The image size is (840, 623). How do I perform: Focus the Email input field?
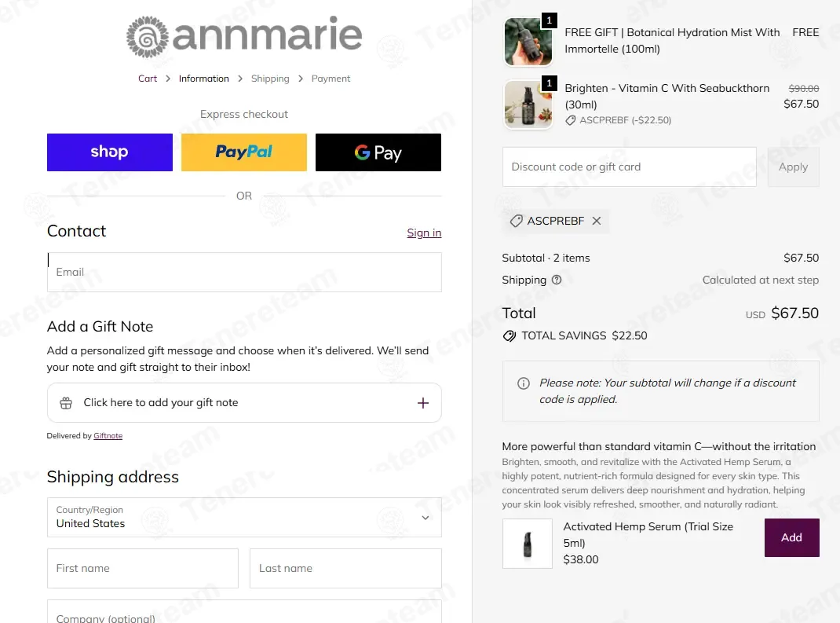(x=244, y=273)
